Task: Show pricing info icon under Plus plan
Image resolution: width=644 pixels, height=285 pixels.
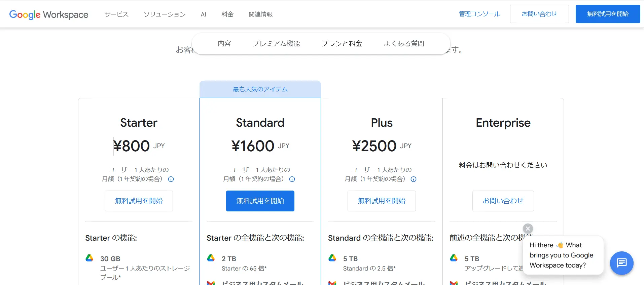Action: [414, 179]
